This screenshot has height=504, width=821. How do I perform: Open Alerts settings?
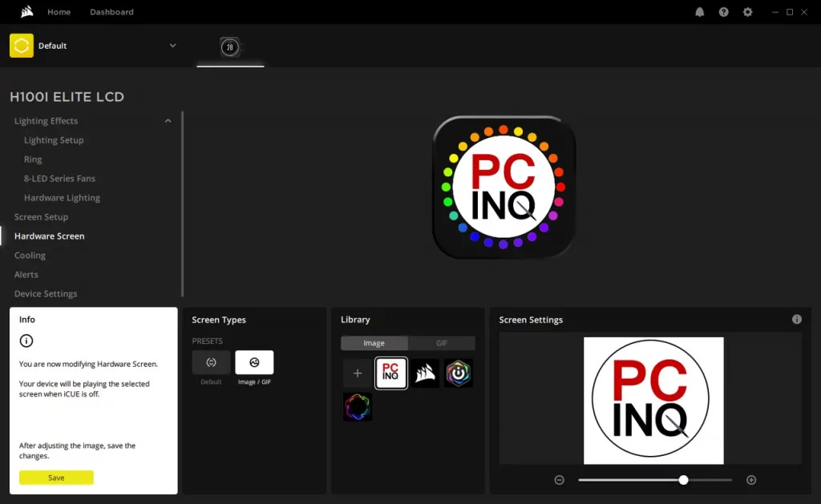click(26, 274)
